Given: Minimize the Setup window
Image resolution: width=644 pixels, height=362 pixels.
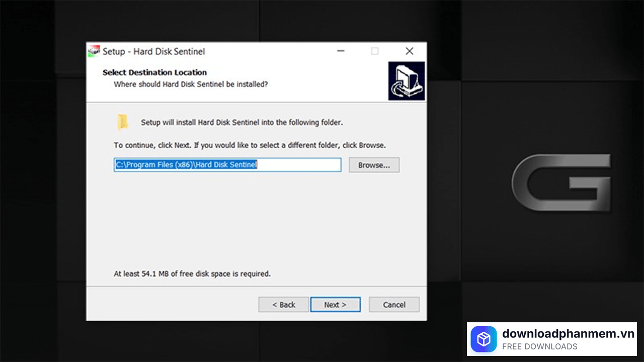Looking at the screenshot, I should pos(341,51).
